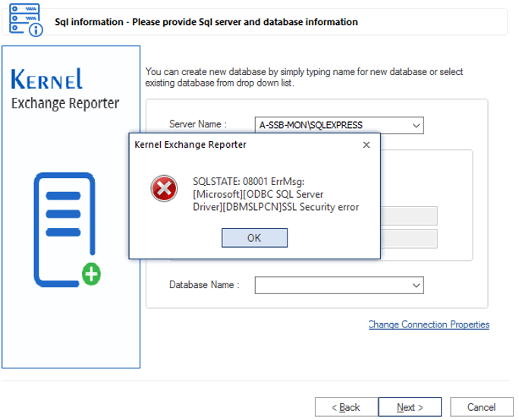Click the Kernel logo in left panel
Viewport: 519px width, 420px height.
pos(48,80)
